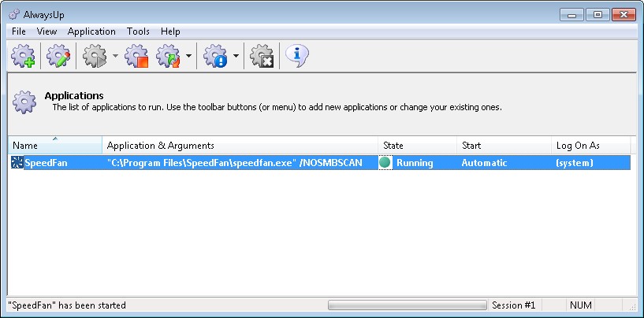Click the Edit Application pencil gear icon
The width and height of the screenshot is (644, 318).
[58, 56]
